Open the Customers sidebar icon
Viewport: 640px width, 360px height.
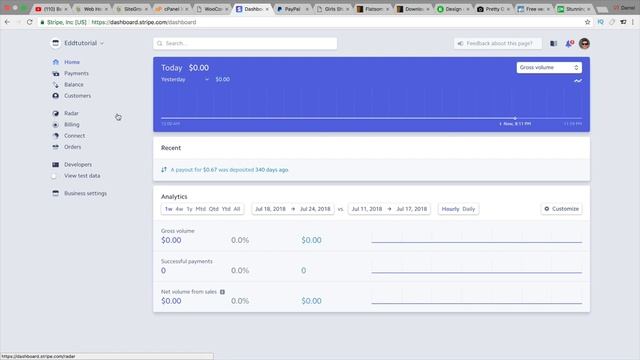pos(56,96)
